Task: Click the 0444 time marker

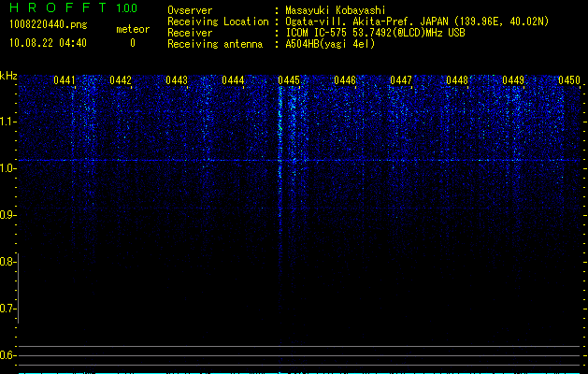Action: pyautogui.click(x=233, y=79)
